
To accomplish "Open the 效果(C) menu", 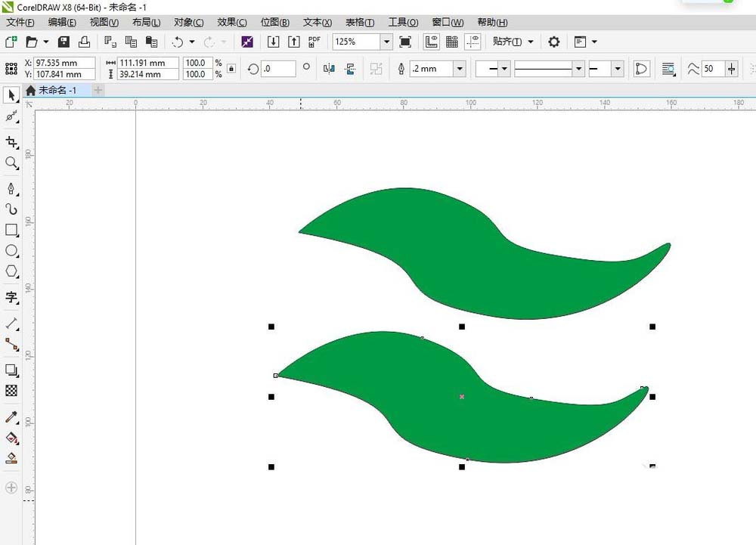I will (232, 22).
